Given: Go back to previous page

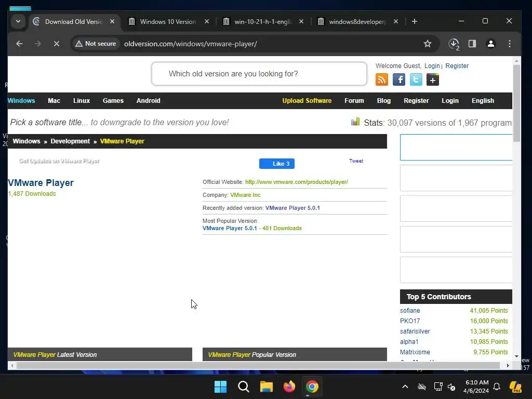Looking at the screenshot, I should (x=19, y=44).
